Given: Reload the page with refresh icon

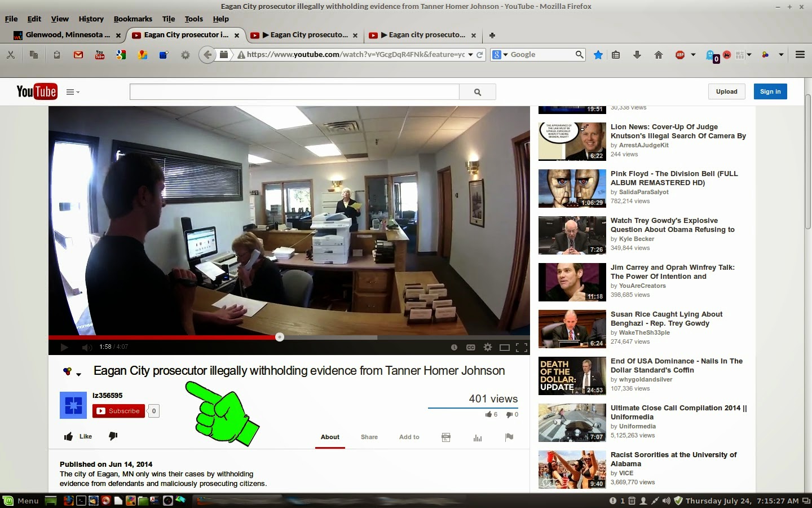Looking at the screenshot, I should [480, 55].
